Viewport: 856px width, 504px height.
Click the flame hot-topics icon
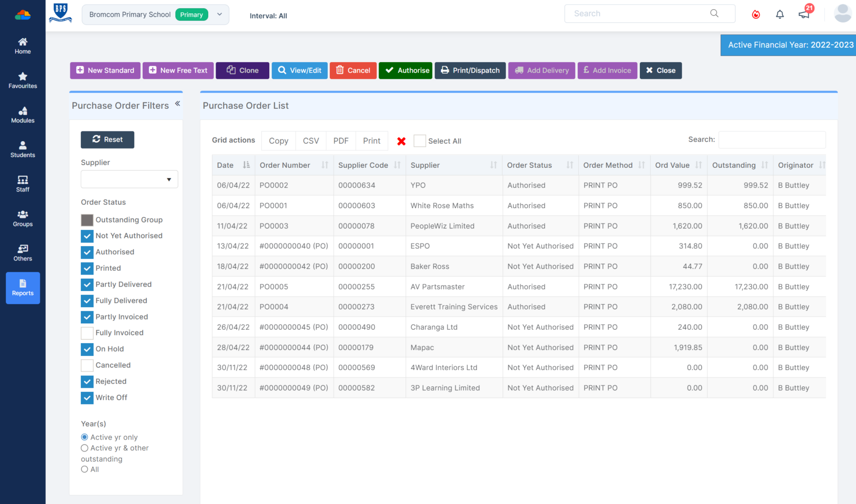pyautogui.click(x=756, y=14)
